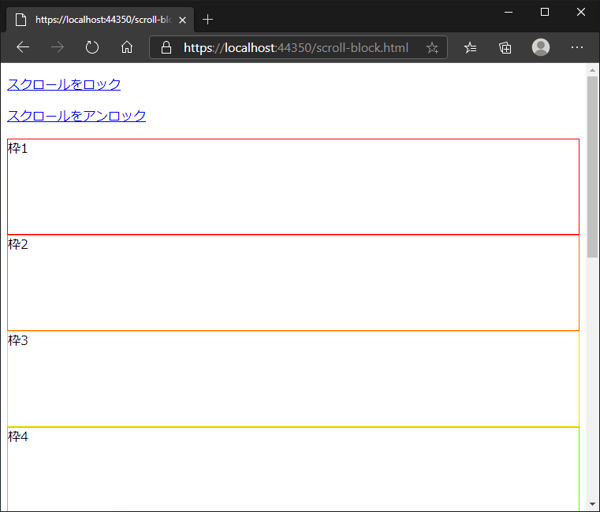Open Settings and more menu

(577, 47)
